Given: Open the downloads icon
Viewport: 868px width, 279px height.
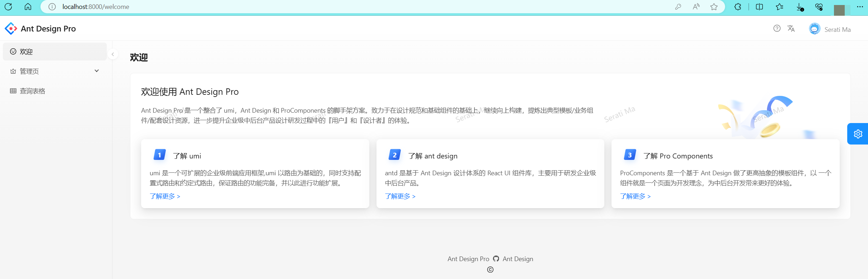Looking at the screenshot, I should (799, 7).
